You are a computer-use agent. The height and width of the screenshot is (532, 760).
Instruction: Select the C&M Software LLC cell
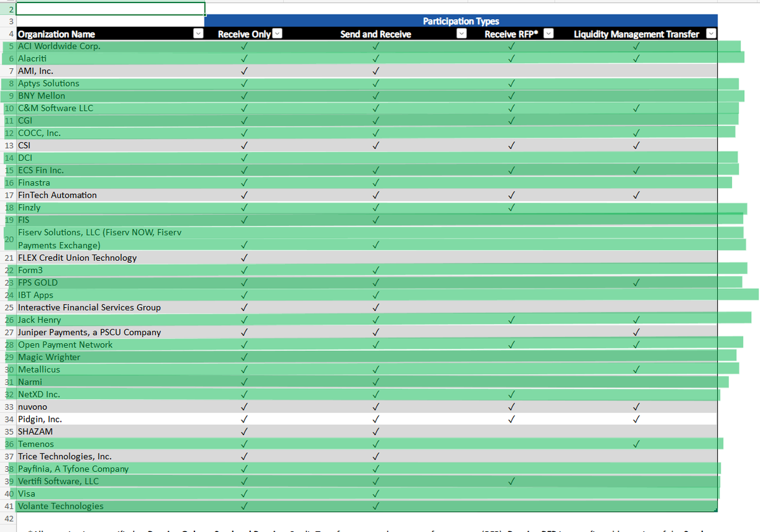click(x=110, y=108)
